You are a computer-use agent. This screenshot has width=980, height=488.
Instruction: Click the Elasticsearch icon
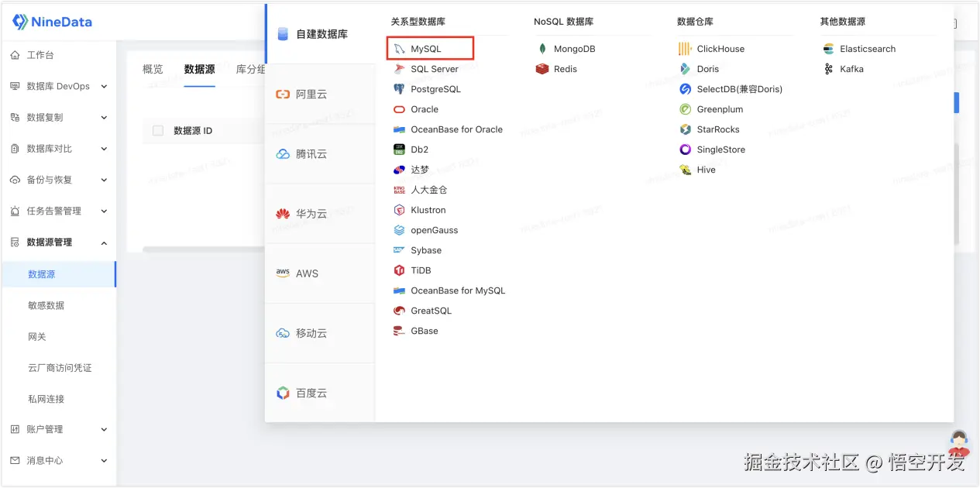(828, 49)
